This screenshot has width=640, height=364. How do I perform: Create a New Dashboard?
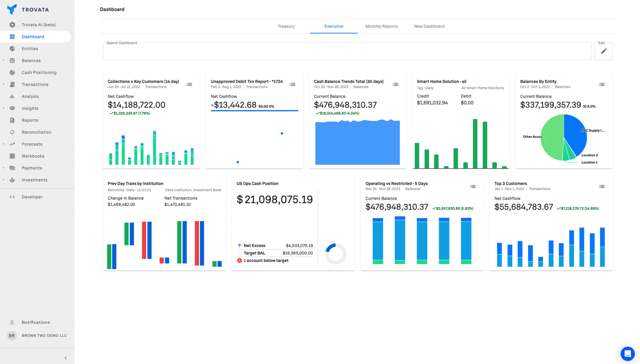[x=429, y=26]
